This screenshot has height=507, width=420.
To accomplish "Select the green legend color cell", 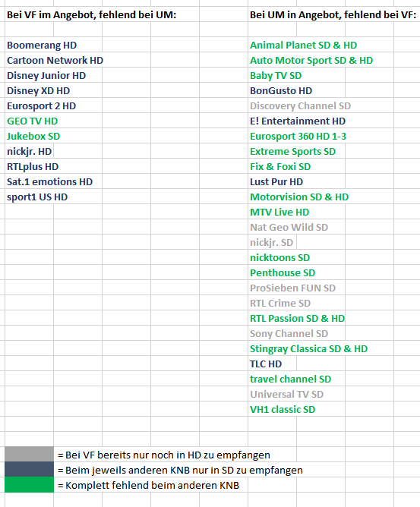I will pos(29,484).
